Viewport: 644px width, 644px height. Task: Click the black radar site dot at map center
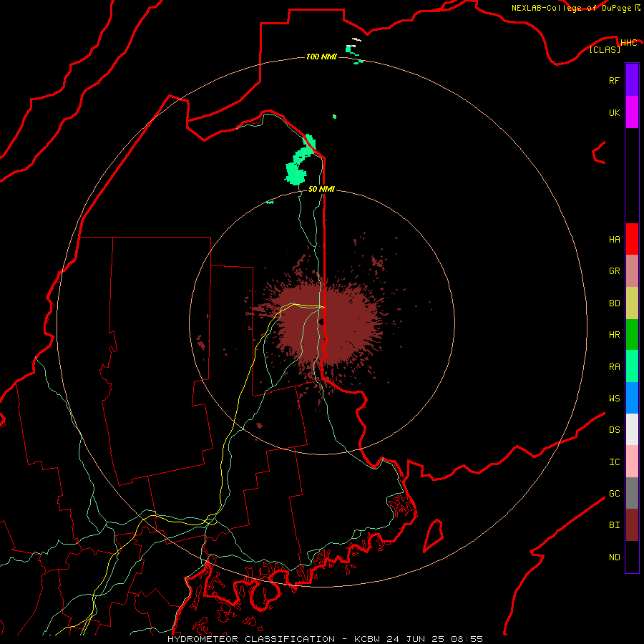[321, 321]
